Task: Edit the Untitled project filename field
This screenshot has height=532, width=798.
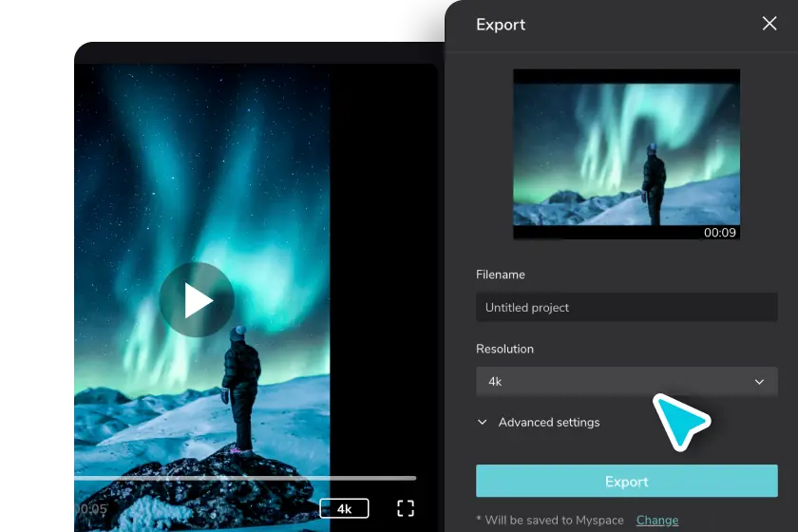Action: (626, 307)
